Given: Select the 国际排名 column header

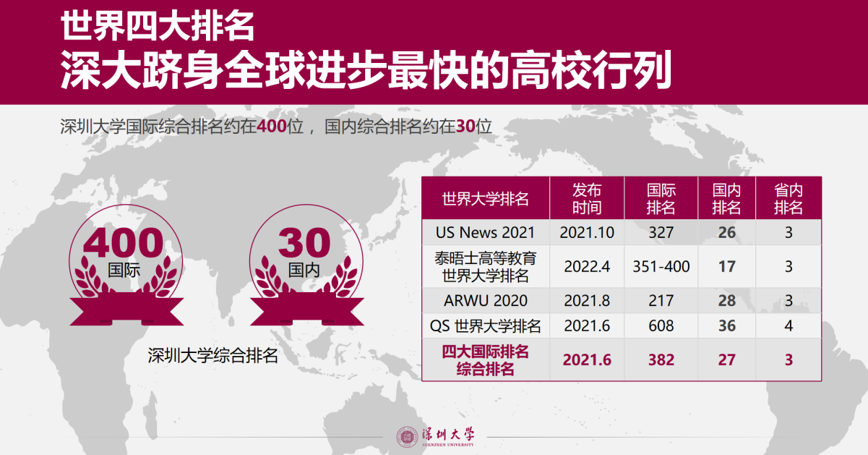Looking at the screenshot, I should pyautogui.click(x=661, y=199).
